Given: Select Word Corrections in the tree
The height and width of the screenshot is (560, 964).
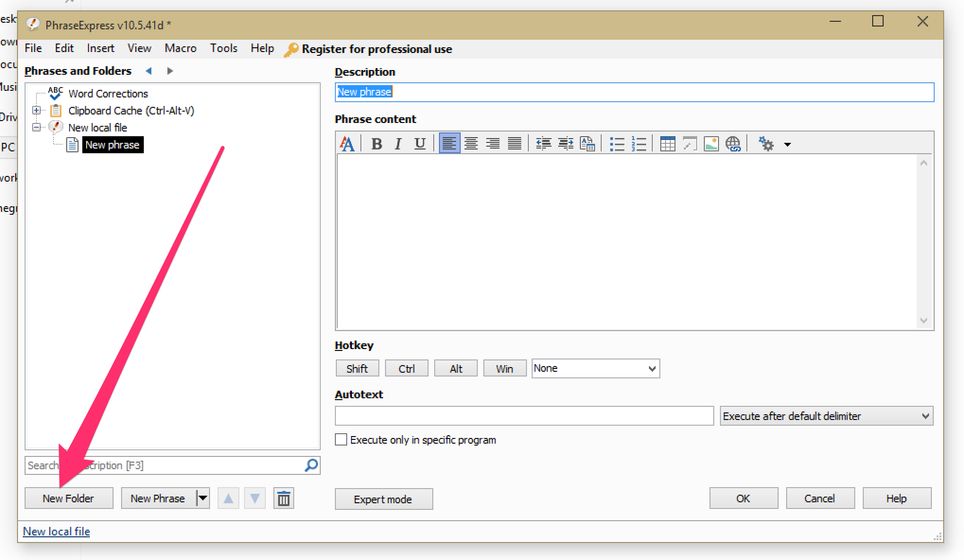Looking at the screenshot, I should point(108,94).
